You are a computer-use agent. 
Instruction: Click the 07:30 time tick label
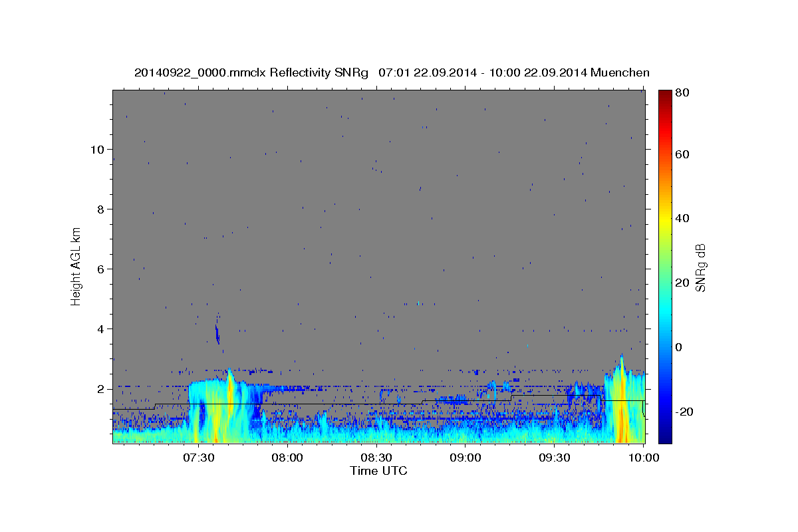(199, 458)
